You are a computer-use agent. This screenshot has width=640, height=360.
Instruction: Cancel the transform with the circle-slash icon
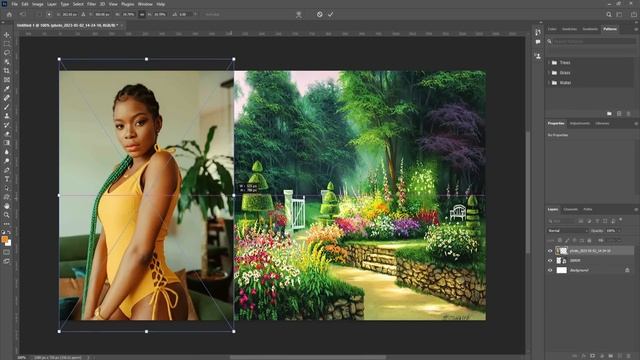pos(320,14)
